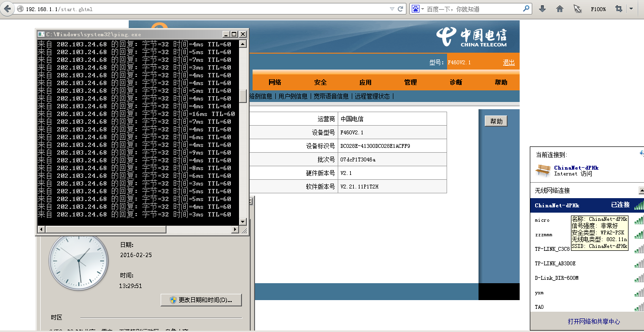
Task: Open the 安全 menu tab
Action: click(320, 82)
